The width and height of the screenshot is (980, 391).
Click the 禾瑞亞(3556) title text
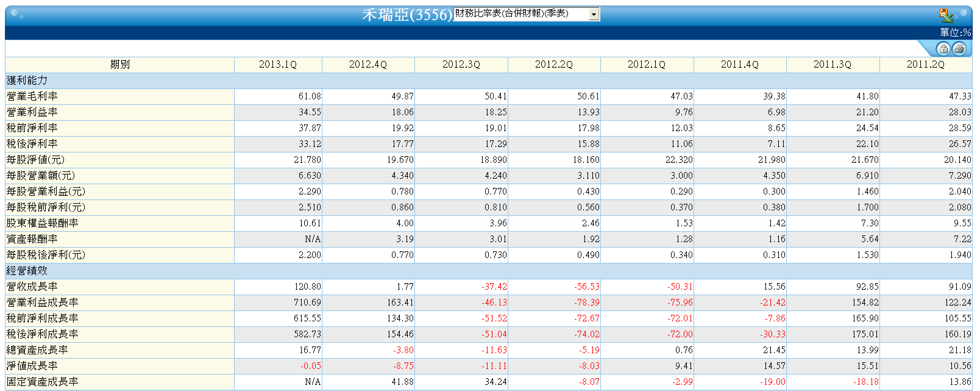click(x=407, y=15)
